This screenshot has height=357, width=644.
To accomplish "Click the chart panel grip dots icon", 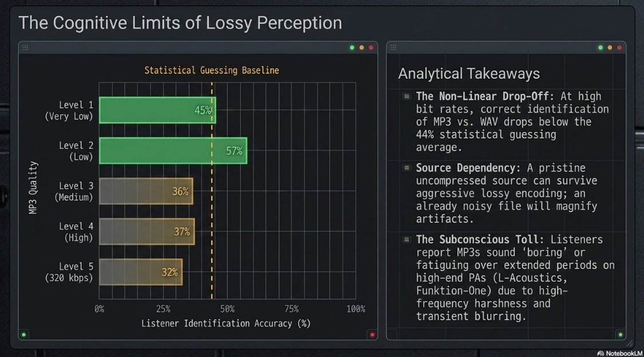I will [x=25, y=48].
